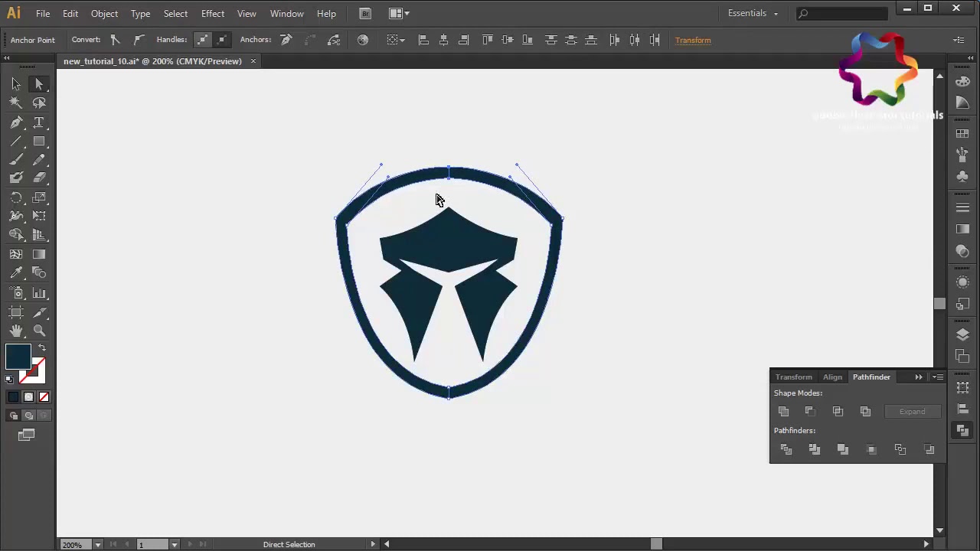
Task: Click Intersect shape mode in Pathfinder
Action: point(838,412)
